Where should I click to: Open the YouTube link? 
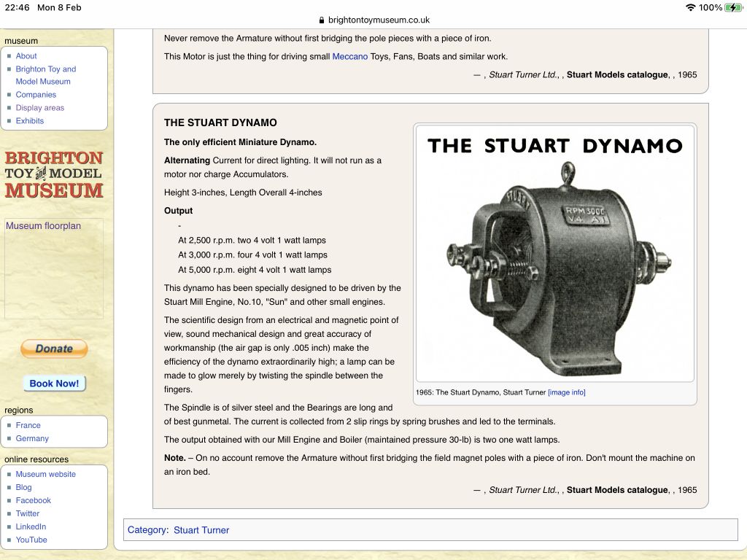pyautogui.click(x=31, y=540)
